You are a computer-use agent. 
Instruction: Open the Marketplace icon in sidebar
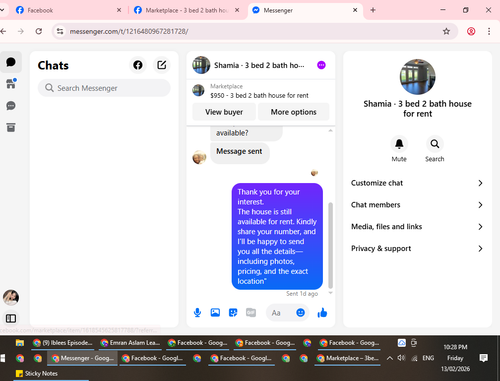click(11, 84)
